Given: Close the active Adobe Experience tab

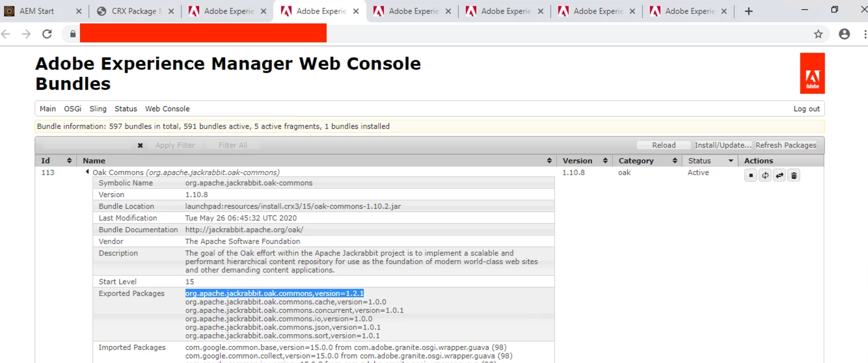Looking at the screenshot, I should 356,11.
